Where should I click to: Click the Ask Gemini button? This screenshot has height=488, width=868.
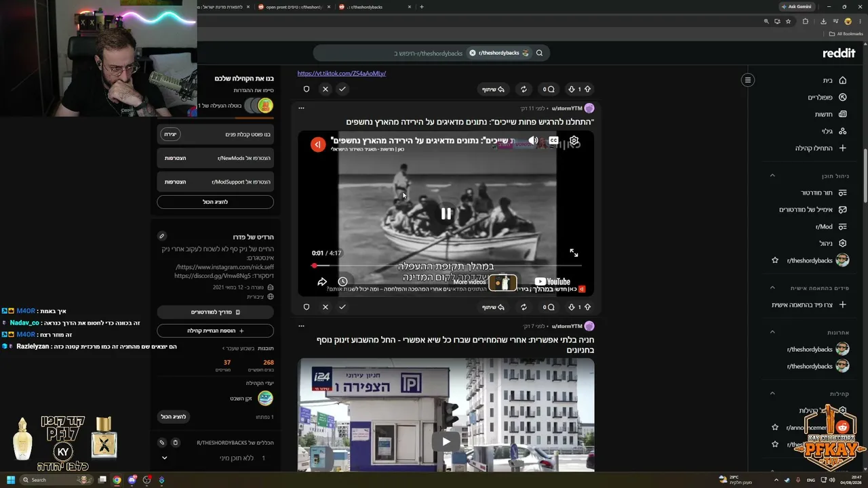coord(796,7)
